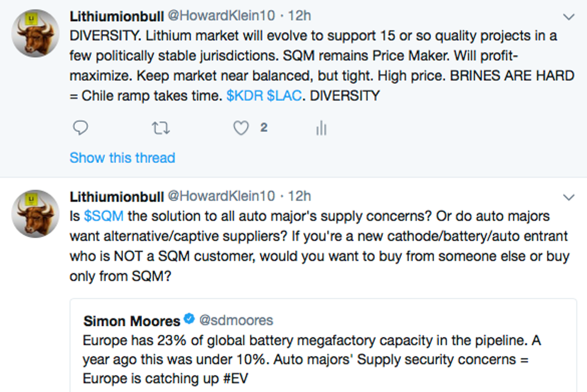The width and height of the screenshot is (587, 392).
Task: Click the @HowardKlein10 handle in second tweet
Action: click(220, 196)
